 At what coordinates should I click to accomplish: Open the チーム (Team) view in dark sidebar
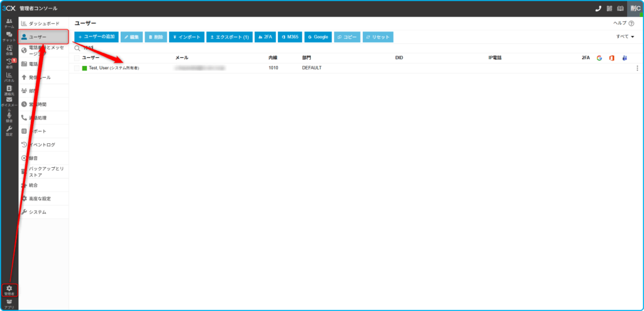9,23
